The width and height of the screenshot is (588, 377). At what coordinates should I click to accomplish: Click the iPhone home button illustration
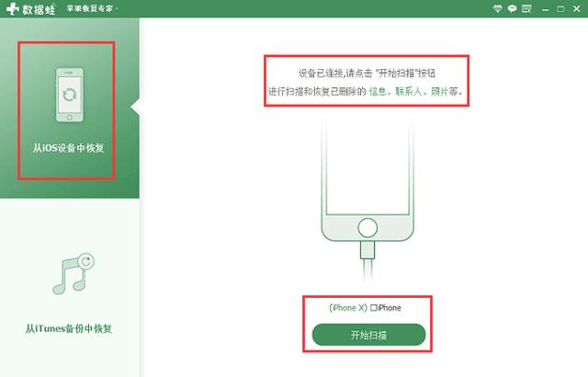point(367,228)
